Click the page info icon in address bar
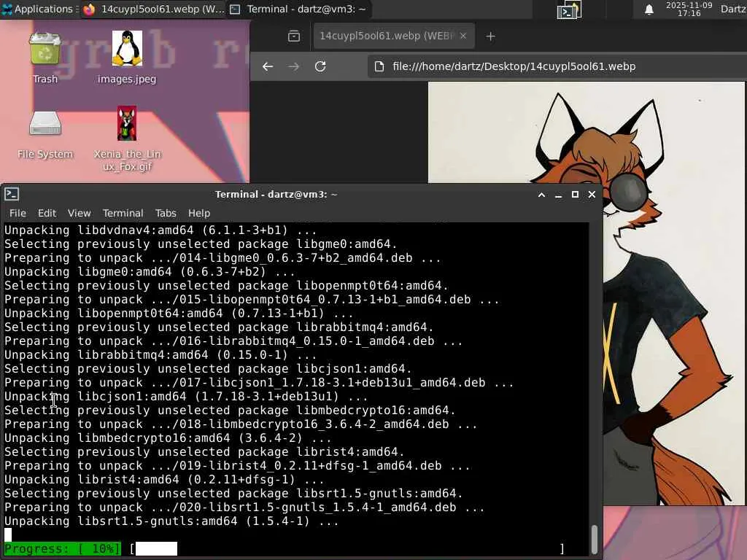The height and width of the screenshot is (560, 747). [379, 66]
